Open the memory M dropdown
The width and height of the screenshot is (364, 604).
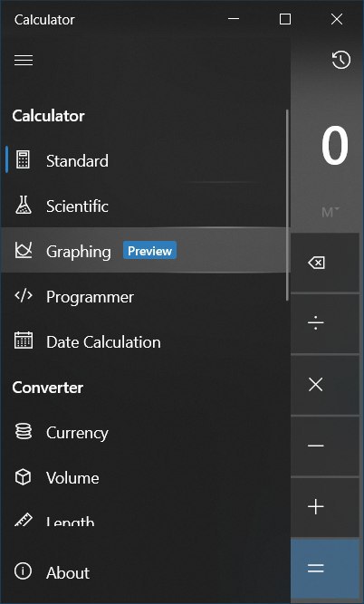(330, 212)
